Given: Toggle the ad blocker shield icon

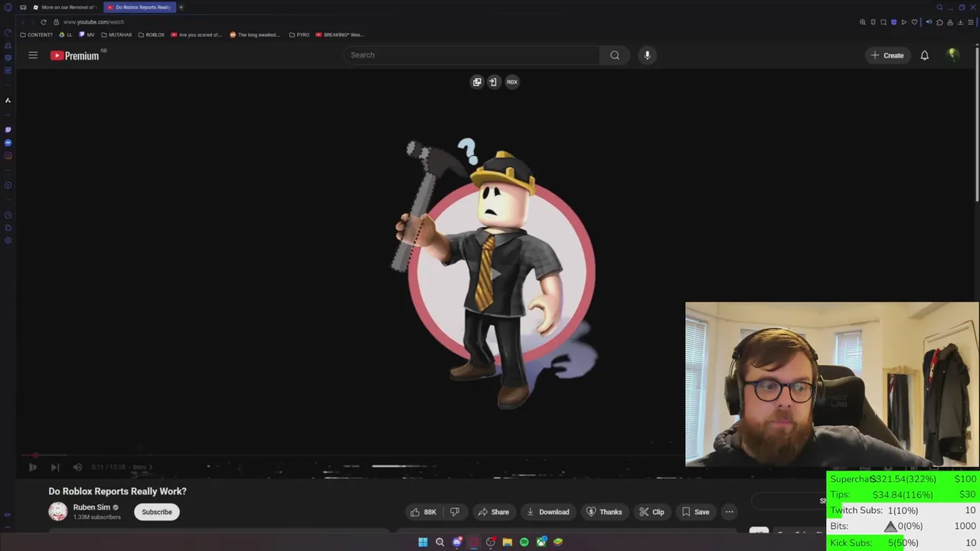Looking at the screenshot, I should [x=893, y=22].
